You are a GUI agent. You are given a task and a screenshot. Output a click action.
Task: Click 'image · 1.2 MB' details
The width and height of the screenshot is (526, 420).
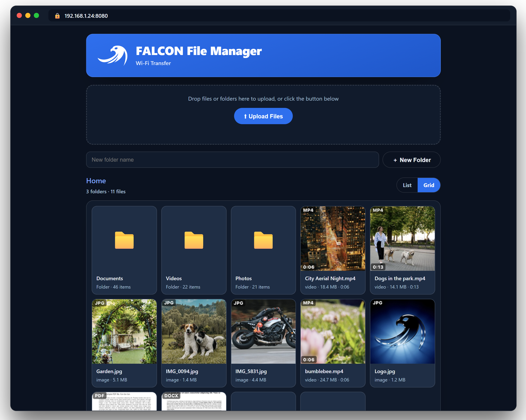pos(390,380)
